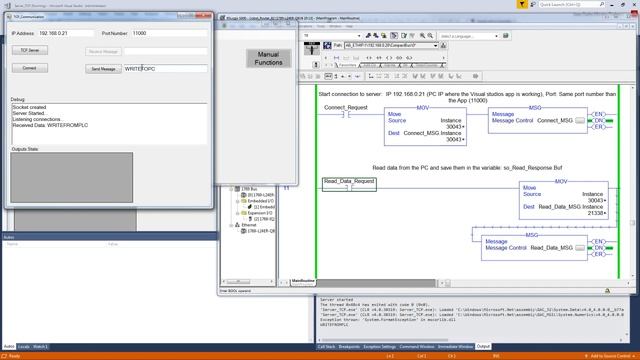Switch to the Watch 1 tab
This screenshot has width=640, height=360.
[x=40, y=347]
